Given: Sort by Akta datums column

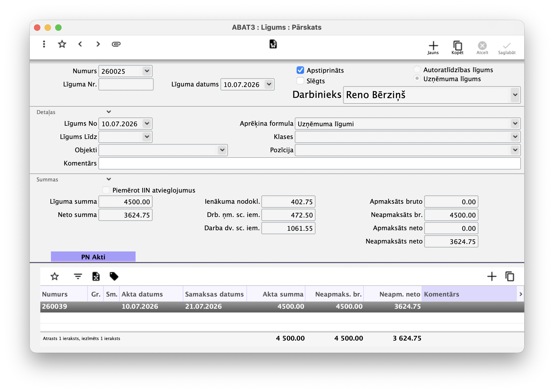Looking at the screenshot, I should [151, 294].
